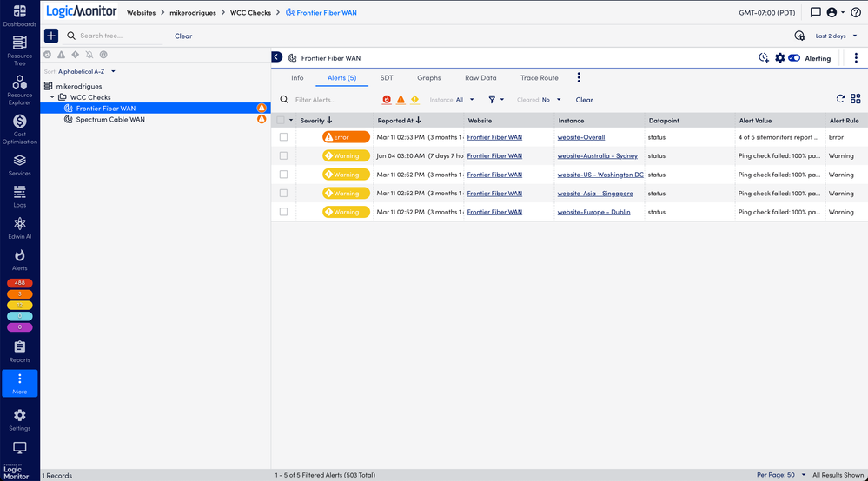Toggle the warning severity filter
Viewport: 868px width, 481px height.
click(x=414, y=100)
